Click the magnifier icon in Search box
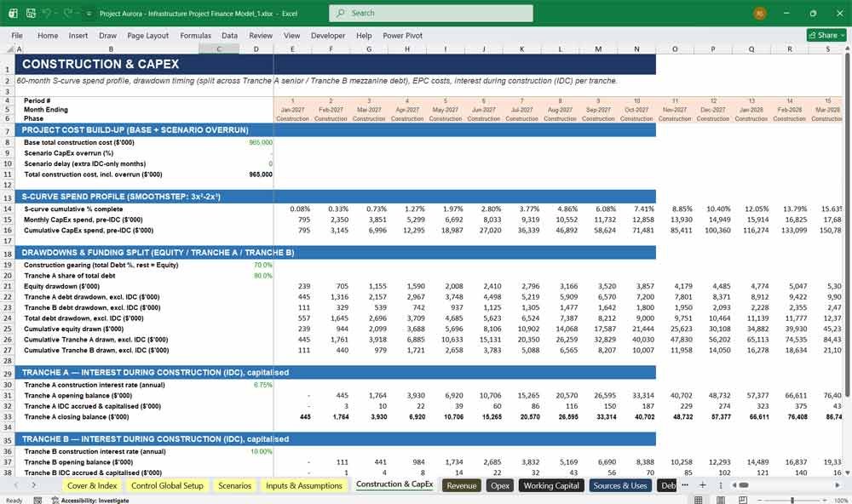Image resolution: width=852 pixels, height=504 pixels. point(341,13)
